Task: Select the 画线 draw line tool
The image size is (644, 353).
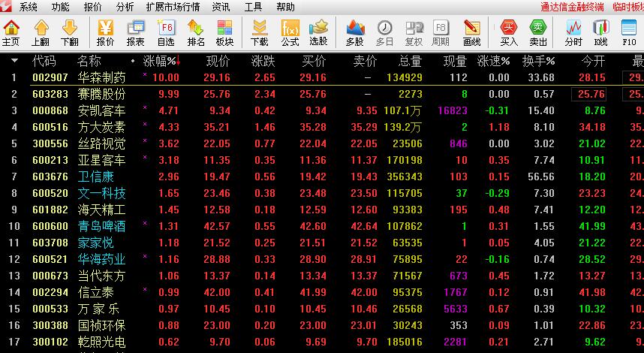Action: coord(471,33)
